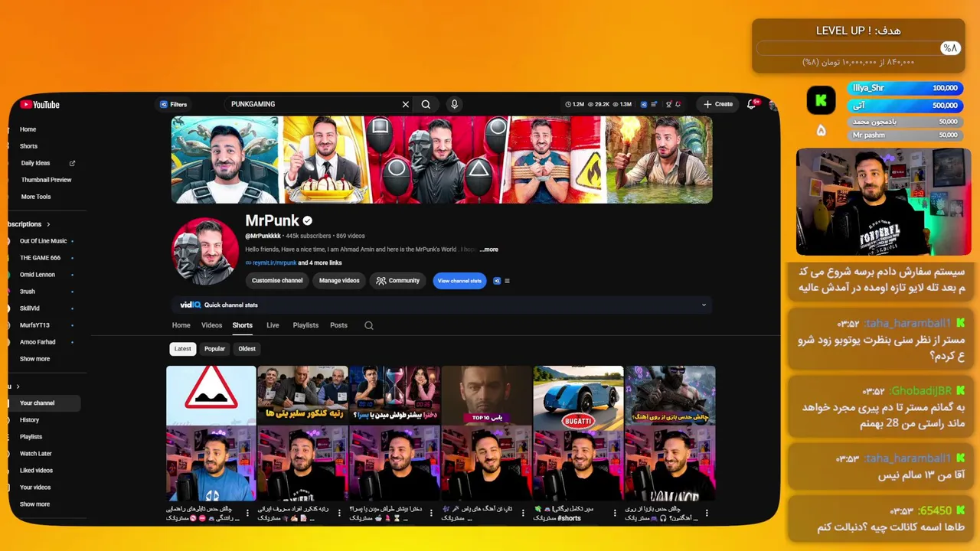Click the streamer webcam overlay
The height and width of the screenshot is (551, 980).
[884, 202]
